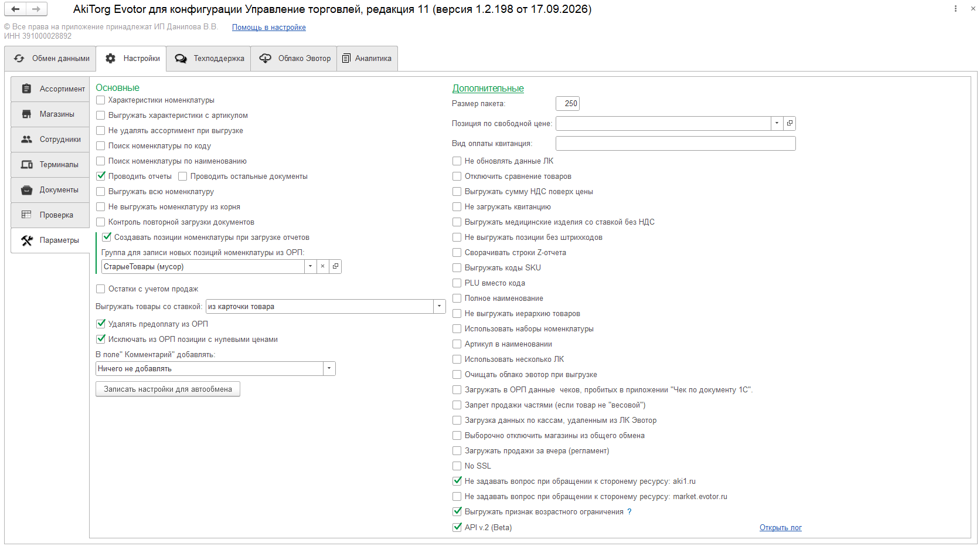
Task: Check Не обновлять данные ЛК
Action: 457,161
